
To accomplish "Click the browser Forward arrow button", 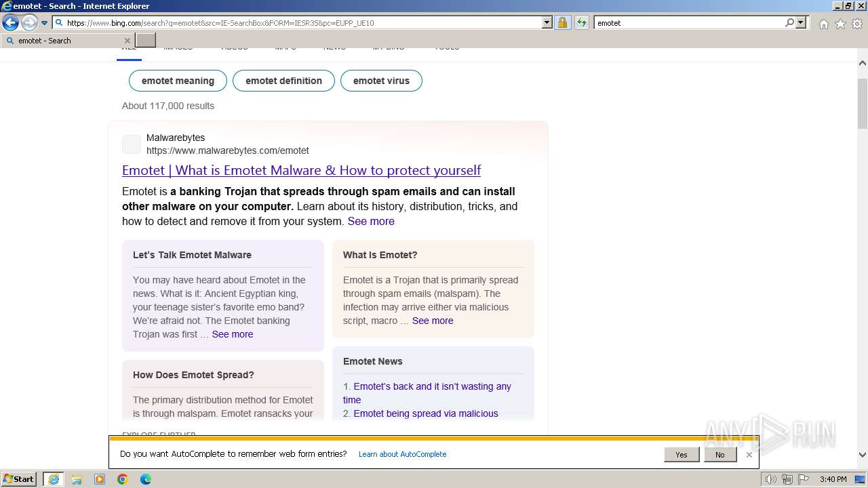I will point(28,23).
